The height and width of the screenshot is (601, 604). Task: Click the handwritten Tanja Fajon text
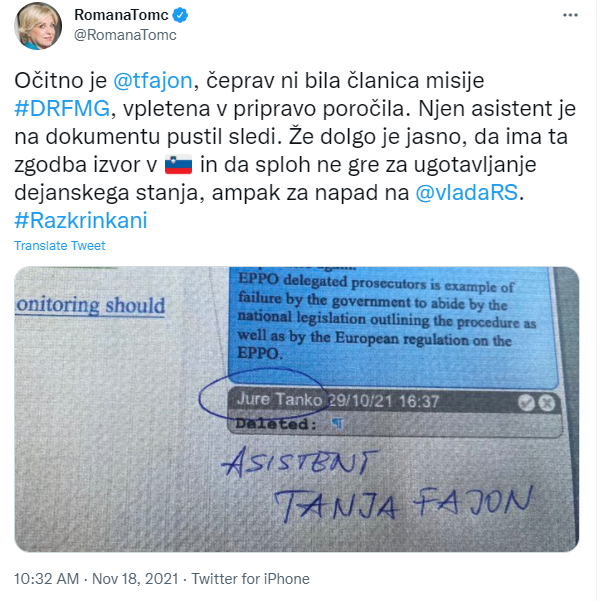pyautogui.click(x=404, y=504)
